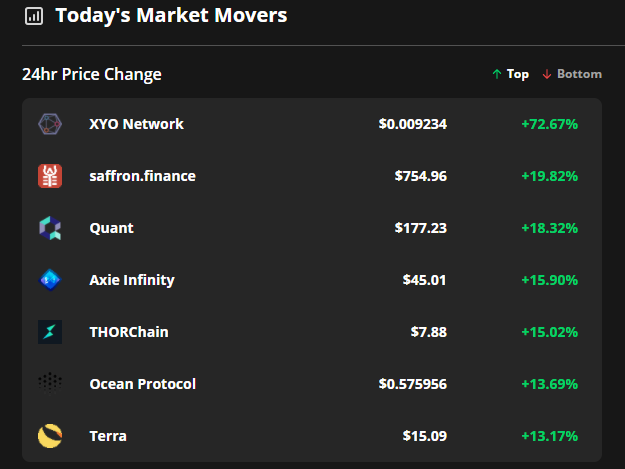The height and width of the screenshot is (469, 625).
Task: Open the saffron.finance name link
Action: coord(142,176)
